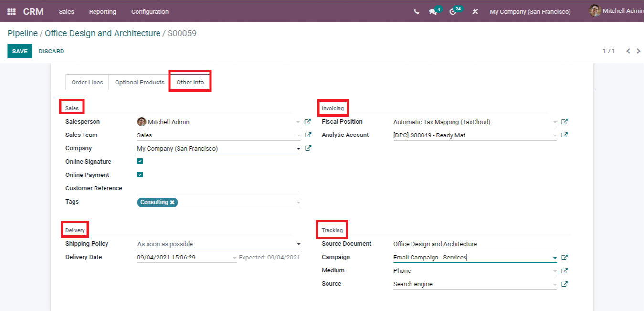Image resolution: width=644 pixels, height=311 pixels.
Task: Click the Expected: 09/04/2021 text
Action: (x=269, y=257)
